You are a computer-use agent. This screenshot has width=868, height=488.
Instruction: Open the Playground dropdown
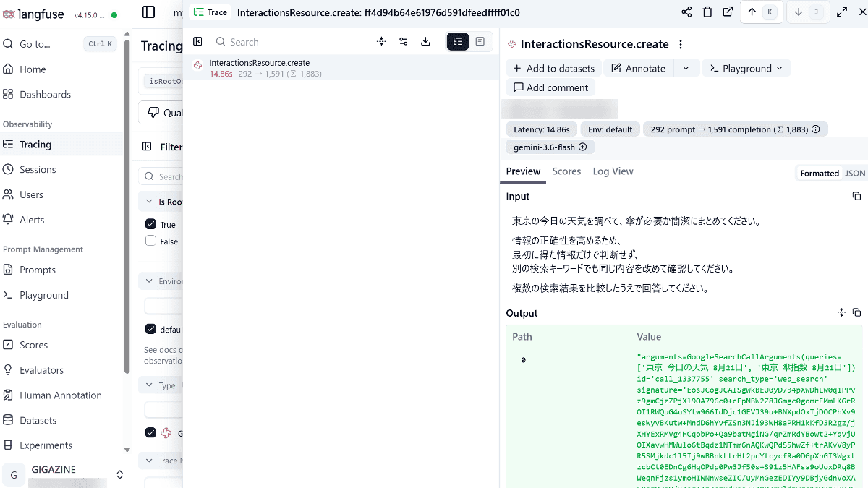pos(746,68)
